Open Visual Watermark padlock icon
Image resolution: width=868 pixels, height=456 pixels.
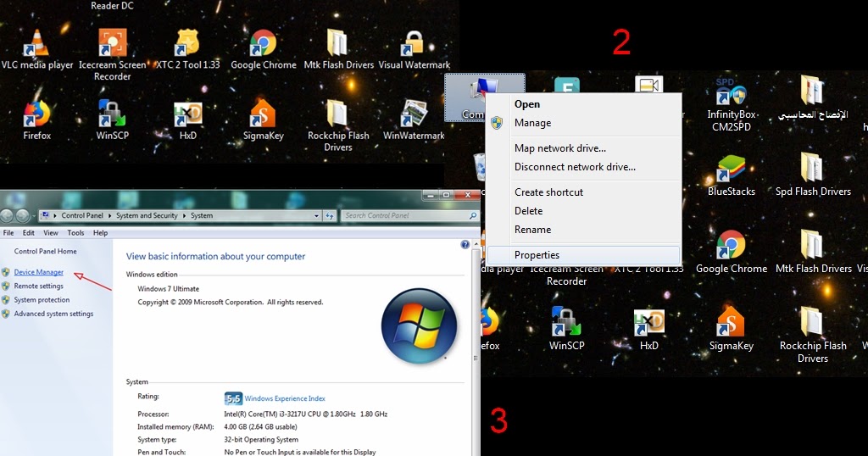tap(414, 43)
